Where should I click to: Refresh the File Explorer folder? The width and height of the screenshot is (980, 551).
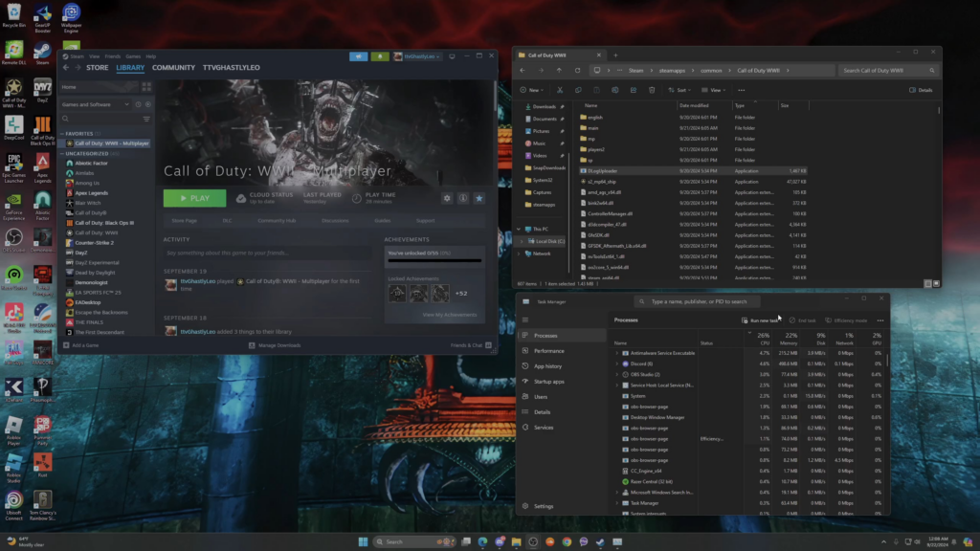[577, 71]
